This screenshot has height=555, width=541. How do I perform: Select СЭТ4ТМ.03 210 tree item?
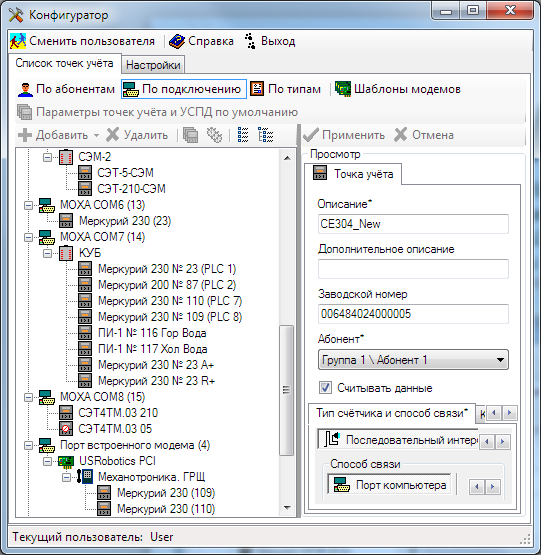click(118, 413)
